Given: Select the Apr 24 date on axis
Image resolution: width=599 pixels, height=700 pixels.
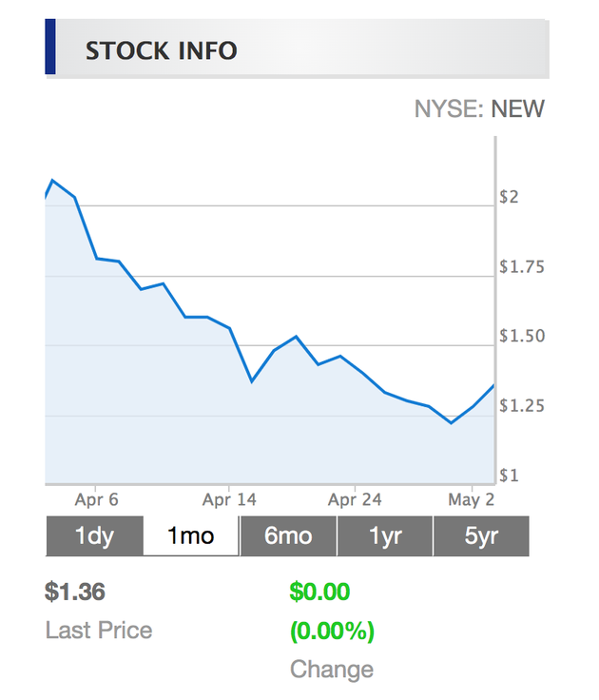Looking at the screenshot, I should point(354,500).
